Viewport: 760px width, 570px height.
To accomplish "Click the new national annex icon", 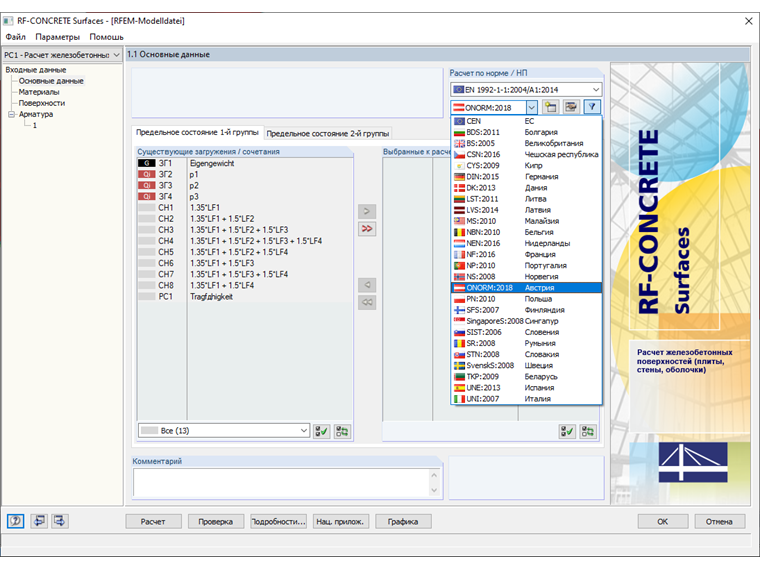I will 550,107.
